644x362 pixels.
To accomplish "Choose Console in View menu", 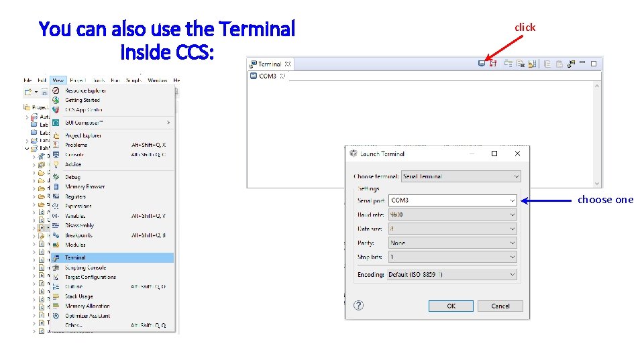I will click(x=113, y=154).
